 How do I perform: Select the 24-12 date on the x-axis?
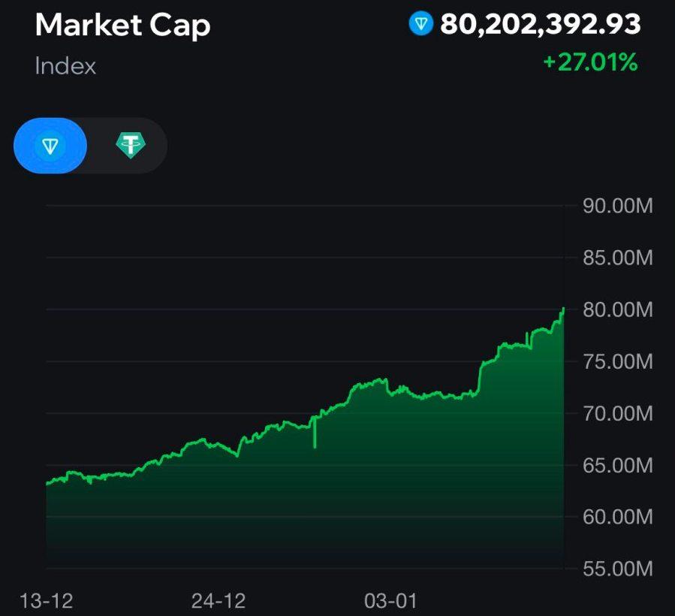click(218, 601)
